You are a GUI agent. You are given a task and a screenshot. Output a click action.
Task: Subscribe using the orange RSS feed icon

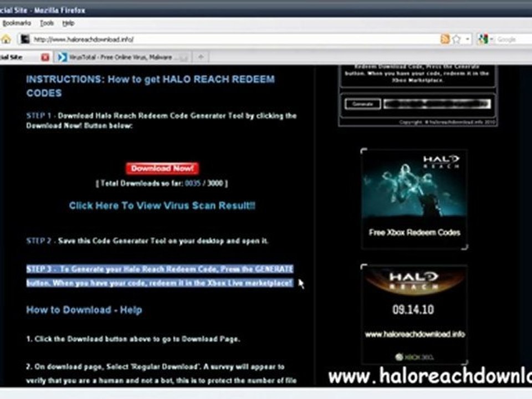[444, 39]
